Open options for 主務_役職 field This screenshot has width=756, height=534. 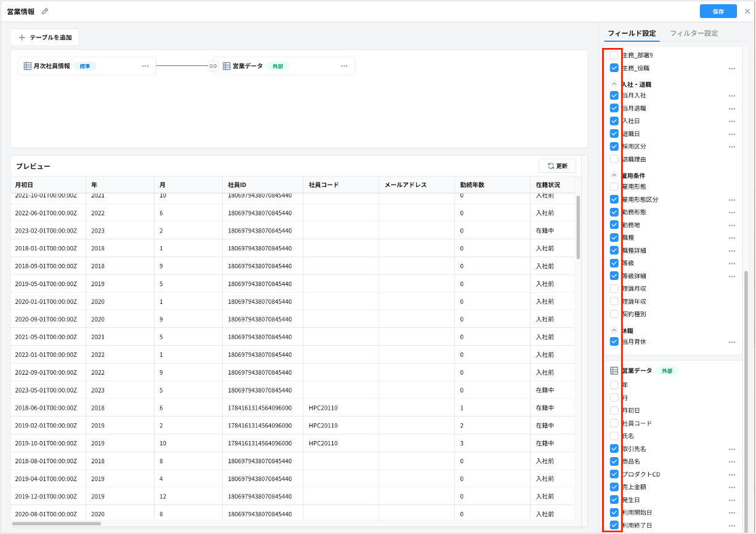tap(731, 69)
